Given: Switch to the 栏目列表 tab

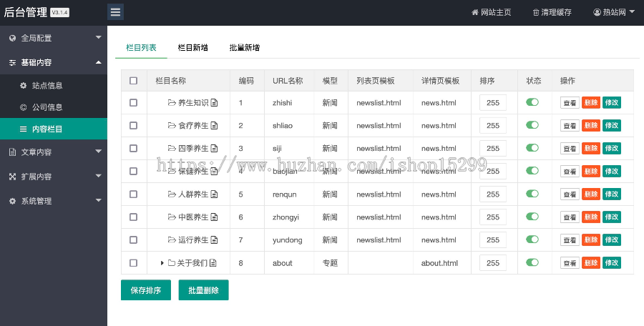Looking at the screenshot, I should tap(141, 48).
